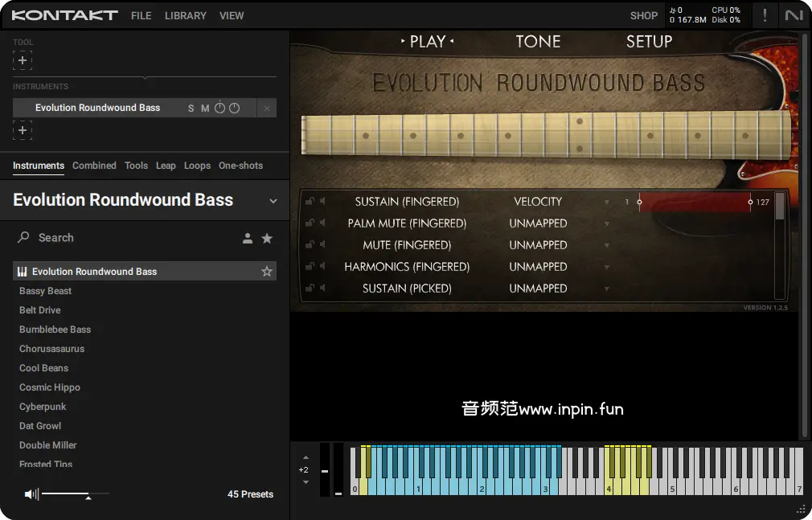
Task: Click the plus under Instruments rack
Action: (23, 130)
